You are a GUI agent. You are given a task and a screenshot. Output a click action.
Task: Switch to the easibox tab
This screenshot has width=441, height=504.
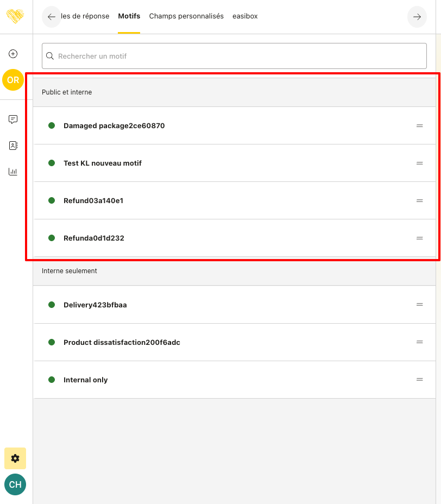pos(245,16)
